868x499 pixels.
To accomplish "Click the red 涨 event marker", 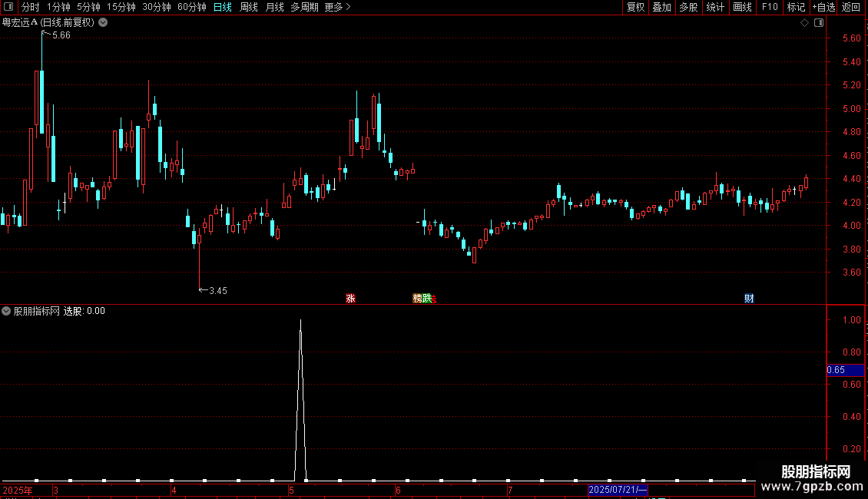I will tap(350, 298).
